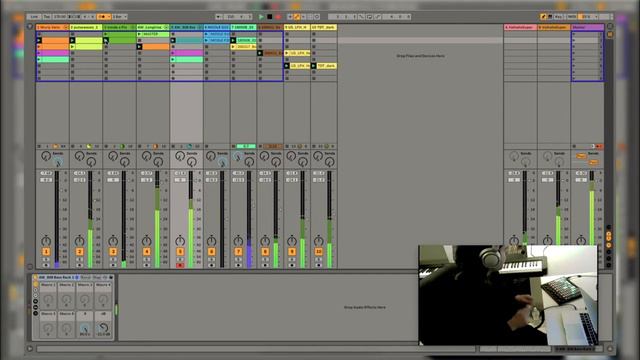Click the Rand button on the rack title
Screen dimensions: 640x360
point(85,277)
